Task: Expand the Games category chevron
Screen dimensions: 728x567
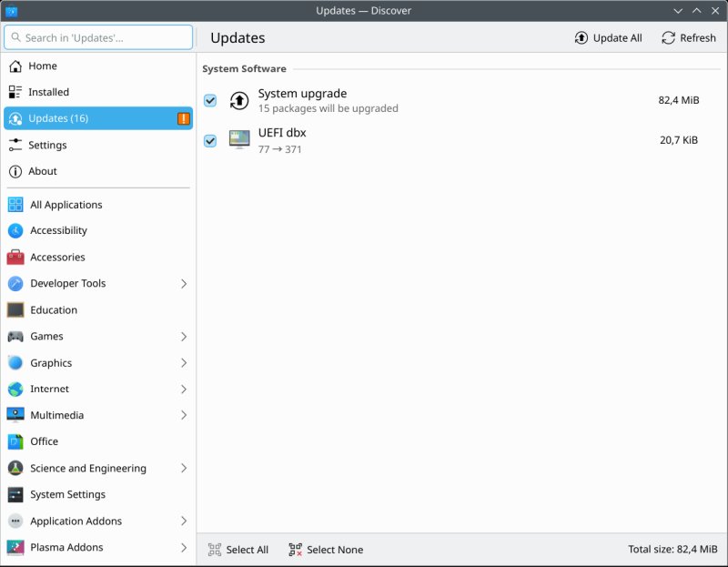Action: [x=183, y=337]
